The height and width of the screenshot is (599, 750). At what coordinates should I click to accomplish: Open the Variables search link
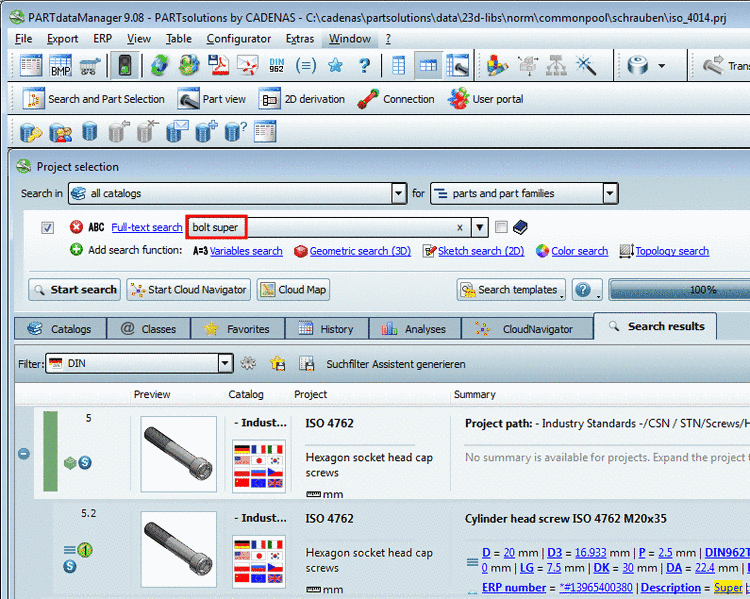coord(246,251)
